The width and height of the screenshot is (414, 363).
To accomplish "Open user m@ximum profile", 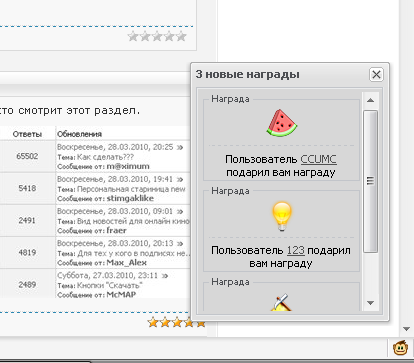I will [x=128, y=166].
